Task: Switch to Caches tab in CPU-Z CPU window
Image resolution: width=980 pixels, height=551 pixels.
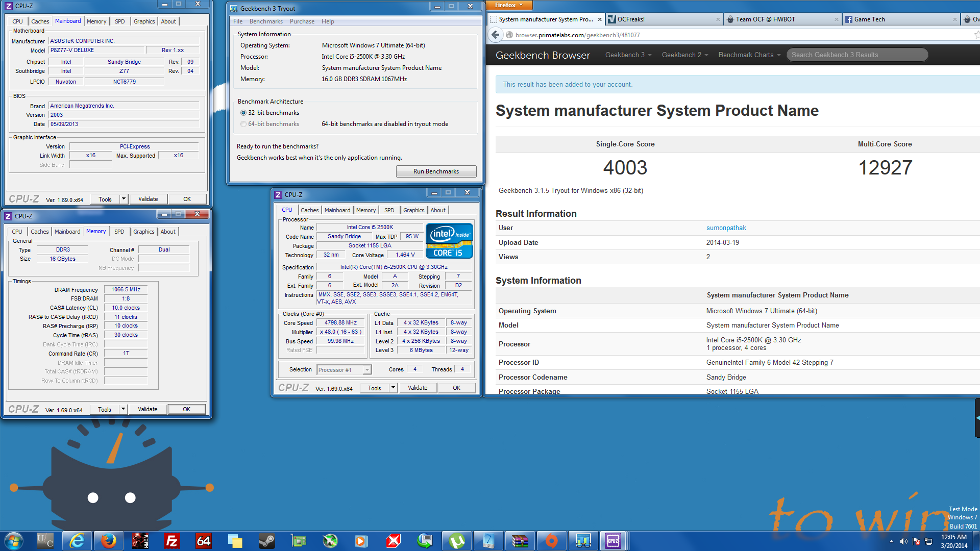Action: pyautogui.click(x=309, y=210)
